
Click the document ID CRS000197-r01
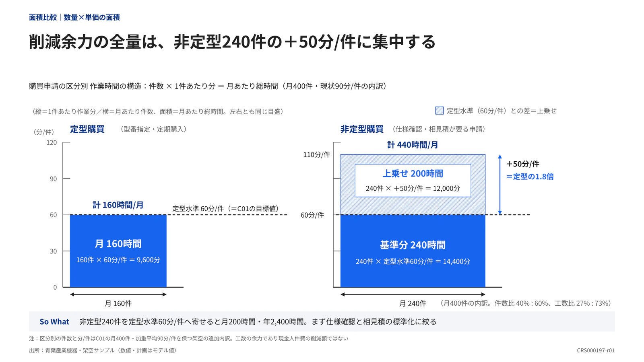point(596,350)
